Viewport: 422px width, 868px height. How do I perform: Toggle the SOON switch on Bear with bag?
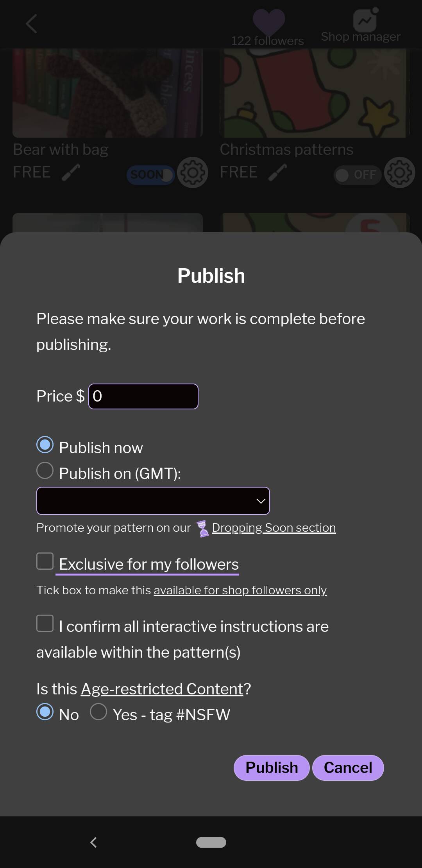pyautogui.click(x=150, y=174)
